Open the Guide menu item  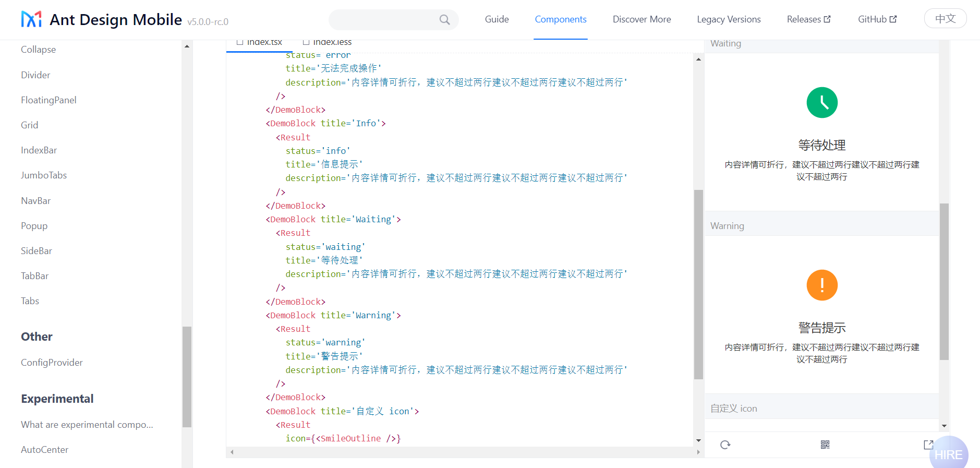point(497,19)
